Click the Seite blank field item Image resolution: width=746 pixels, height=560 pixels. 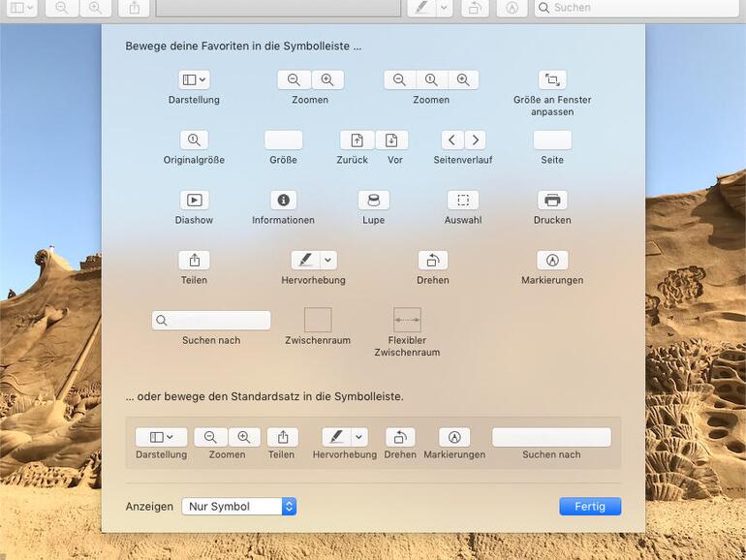click(552, 140)
